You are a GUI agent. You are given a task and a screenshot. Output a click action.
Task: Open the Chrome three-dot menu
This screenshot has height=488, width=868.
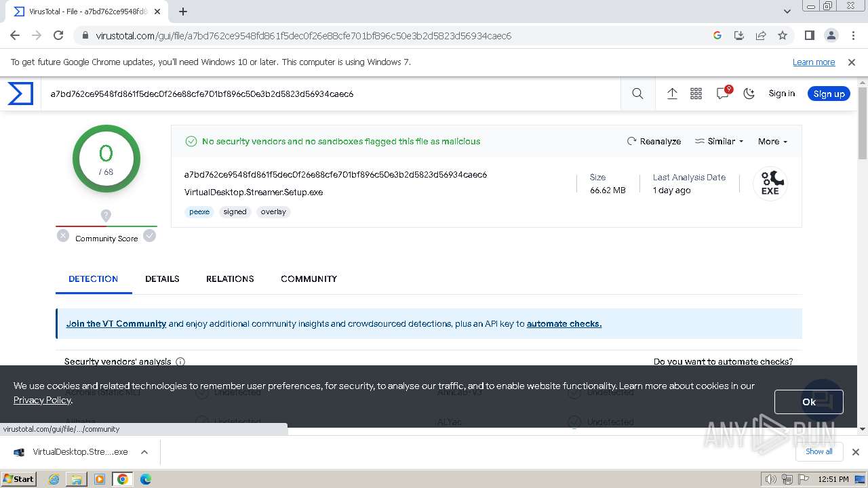[x=852, y=35]
